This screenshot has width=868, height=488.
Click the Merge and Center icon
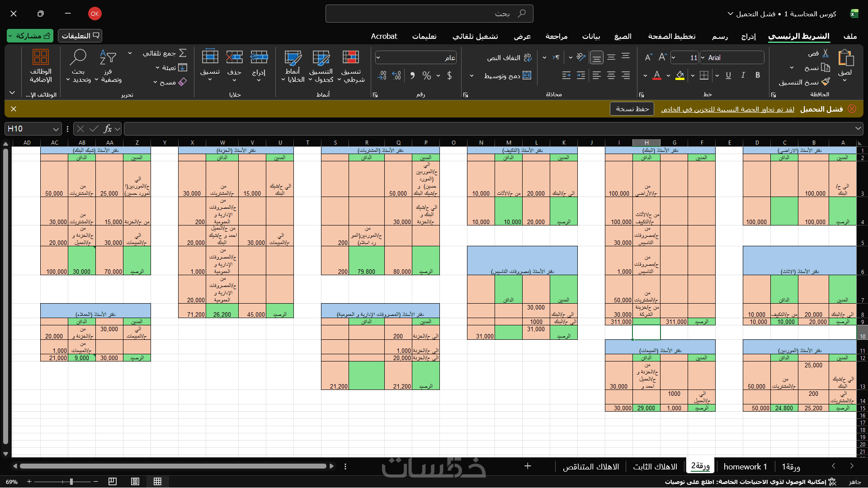click(527, 75)
